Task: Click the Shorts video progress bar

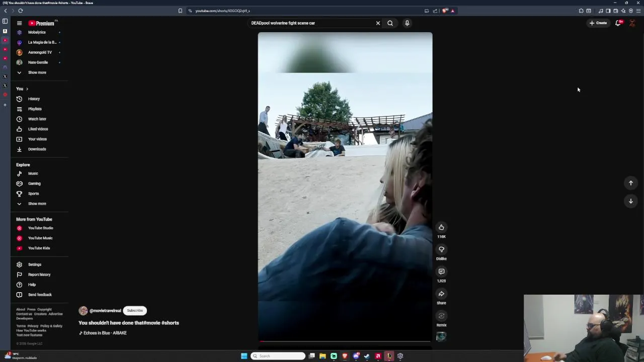Action: point(345,341)
